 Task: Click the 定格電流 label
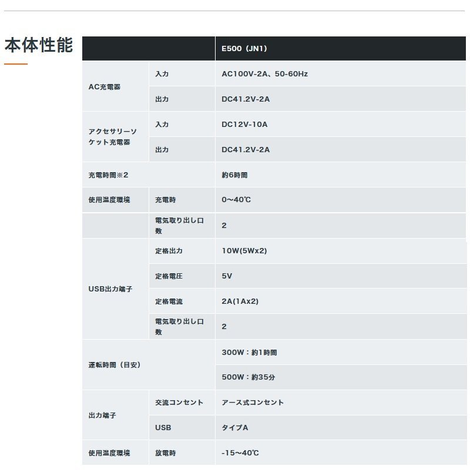point(169,301)
